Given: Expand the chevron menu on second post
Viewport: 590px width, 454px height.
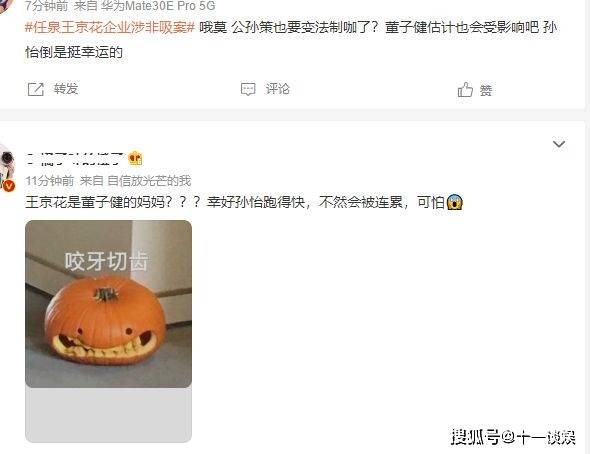Looking at the screenshot, I should 559,144.
